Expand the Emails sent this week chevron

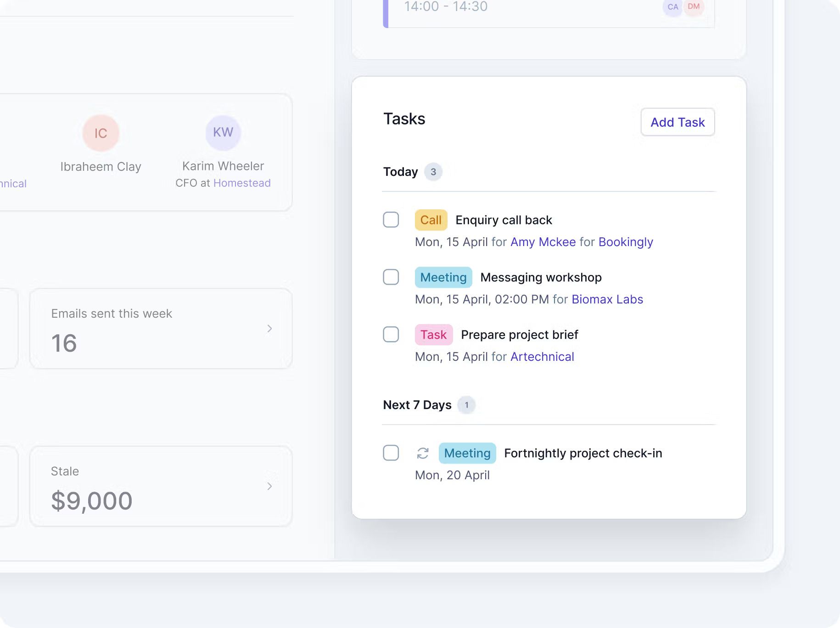(269, 329)
